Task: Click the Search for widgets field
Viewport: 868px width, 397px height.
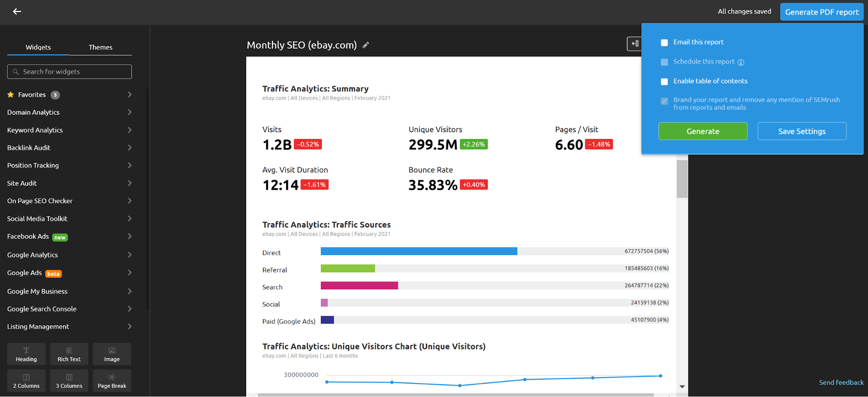Action: click(x=69, y=71)
